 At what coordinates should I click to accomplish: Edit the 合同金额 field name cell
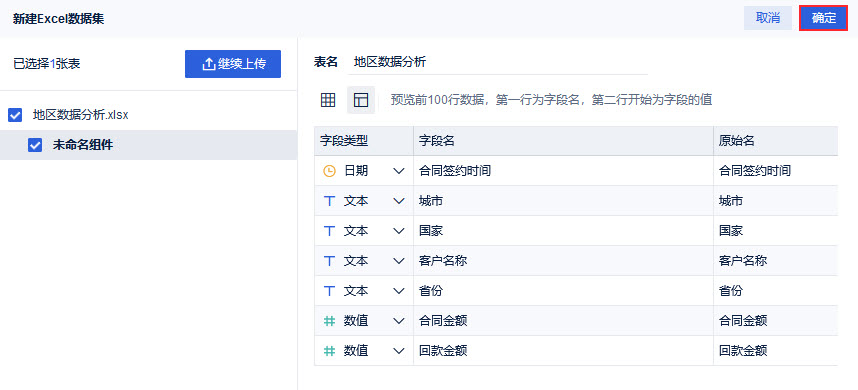coord(563,321)
